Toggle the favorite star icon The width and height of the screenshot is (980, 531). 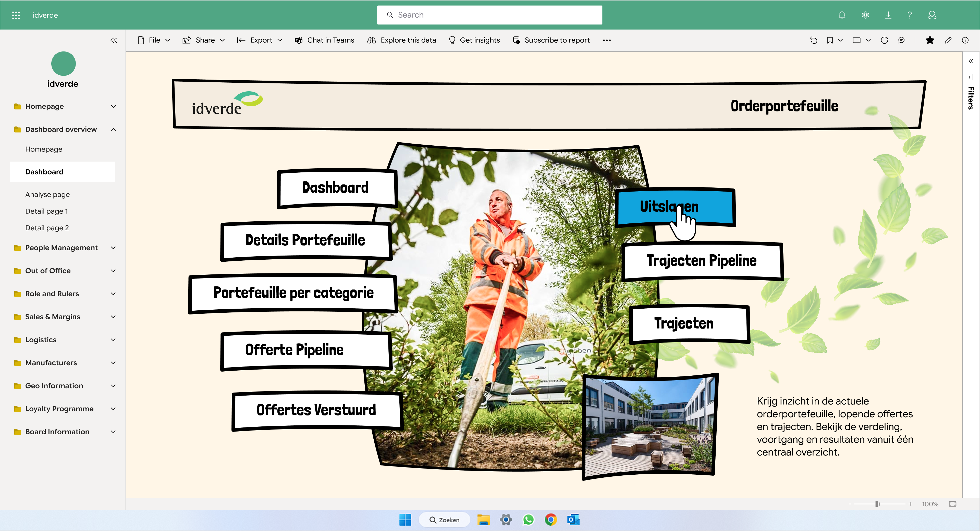point(929,40)
